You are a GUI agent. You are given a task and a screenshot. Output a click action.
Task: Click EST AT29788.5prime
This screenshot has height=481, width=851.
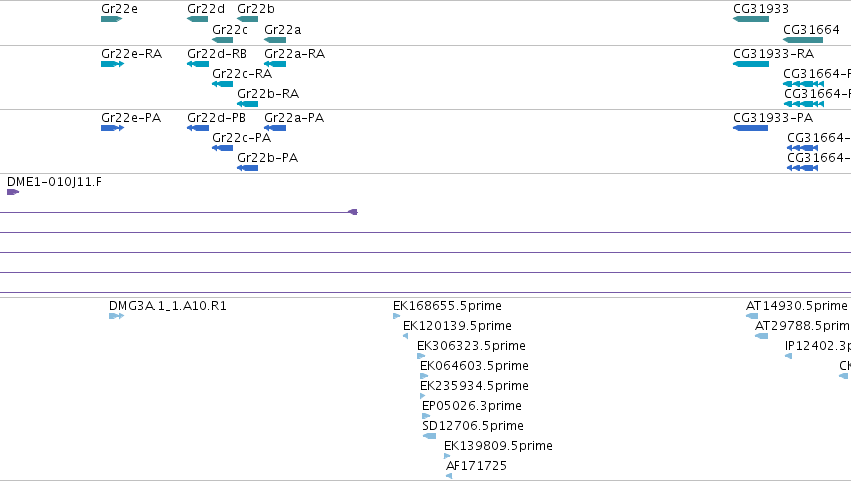(803, 326)
